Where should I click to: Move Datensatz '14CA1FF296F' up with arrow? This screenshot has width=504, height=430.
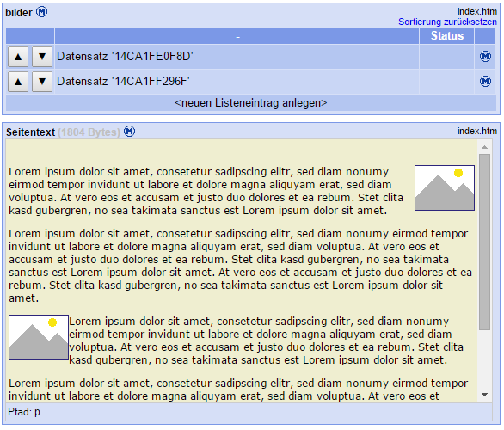(18, 82)
